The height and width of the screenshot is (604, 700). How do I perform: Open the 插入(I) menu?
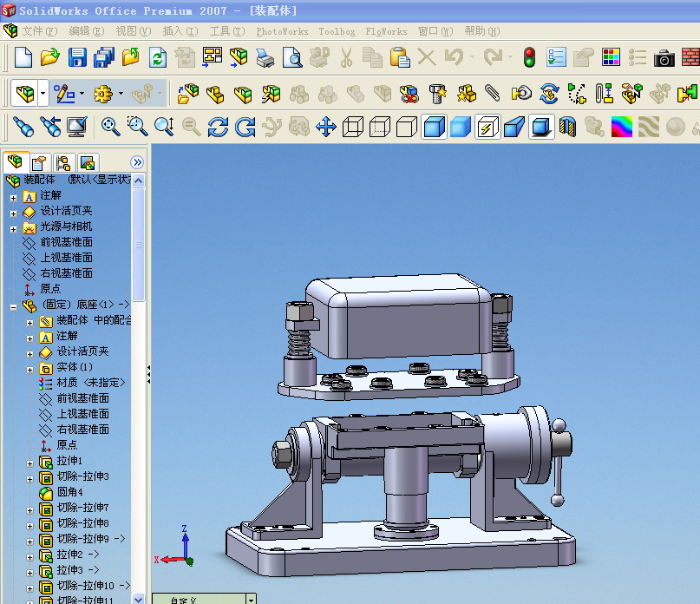[180, 31]
